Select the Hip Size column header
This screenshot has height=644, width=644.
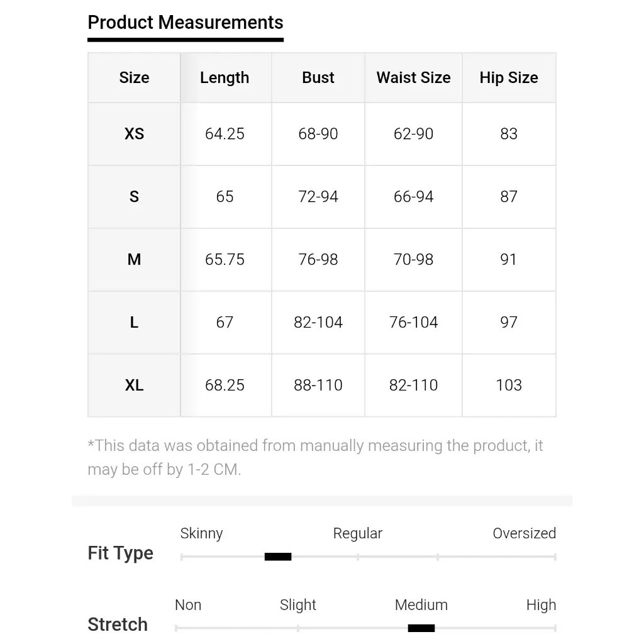[x=509, y=78]
